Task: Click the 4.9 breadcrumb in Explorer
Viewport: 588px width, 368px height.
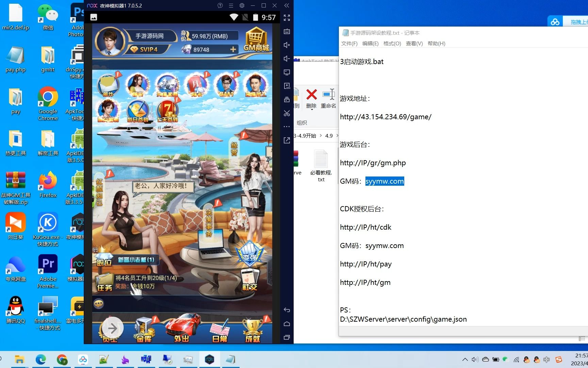Action: click(329, 136)
